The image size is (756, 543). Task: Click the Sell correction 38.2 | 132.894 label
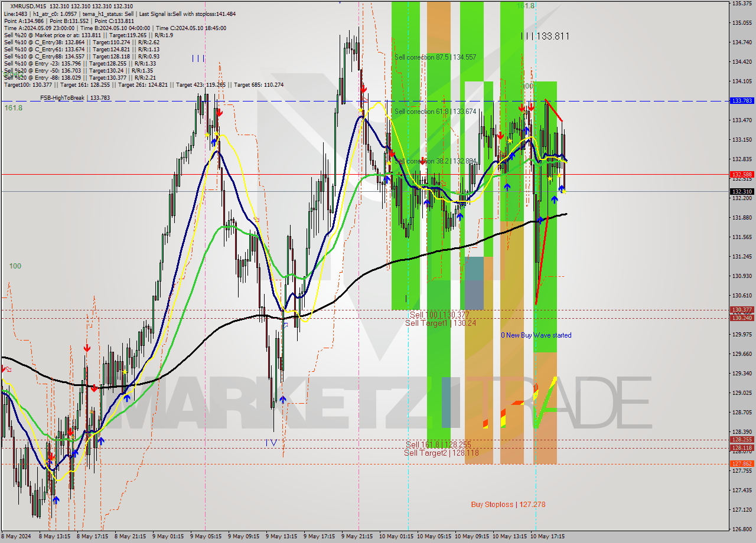435,161
